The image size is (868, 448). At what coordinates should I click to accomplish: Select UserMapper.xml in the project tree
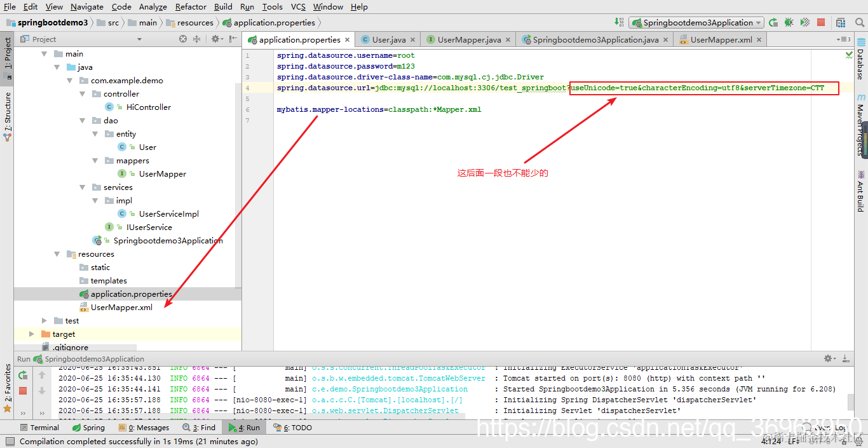click(x=121, y=308)
